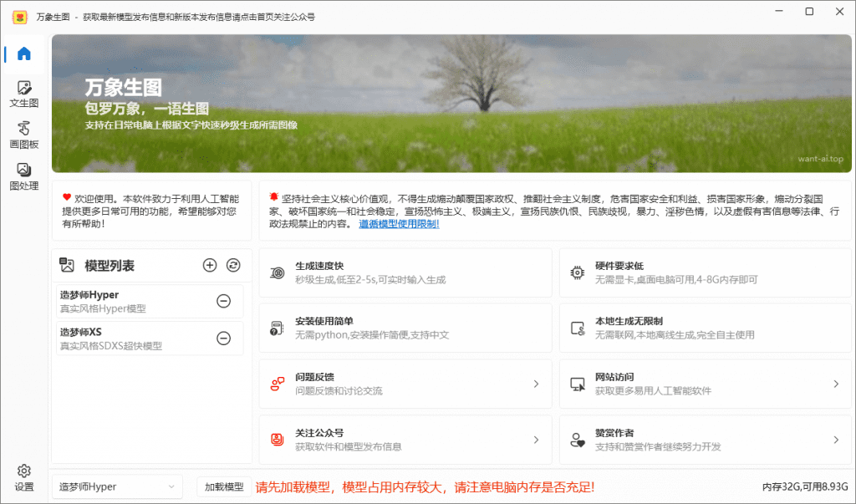Expand the 问题反馈 card chevron
The height and width of the screenshot is (504, 856).
(x=535, y=383)
